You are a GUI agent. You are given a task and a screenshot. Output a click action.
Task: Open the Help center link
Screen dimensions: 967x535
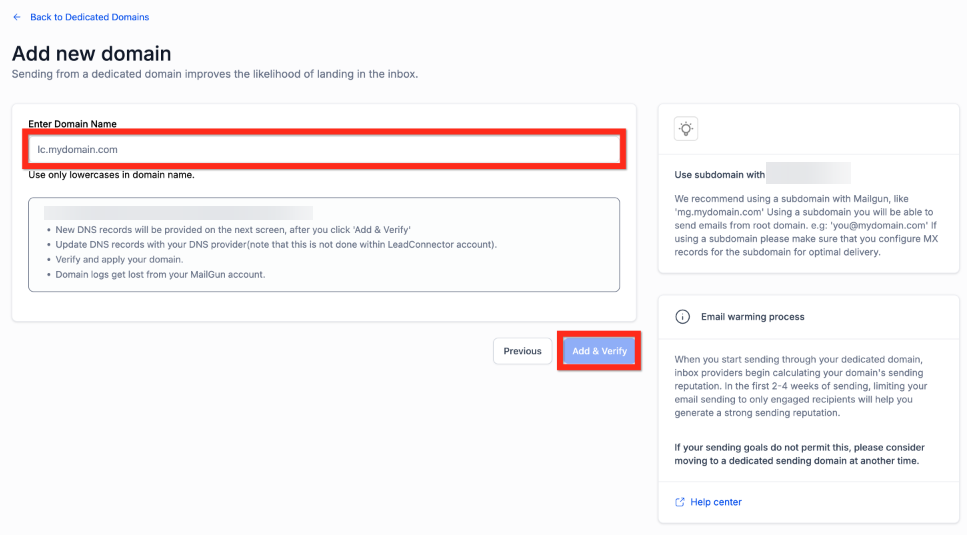point(715,502)
